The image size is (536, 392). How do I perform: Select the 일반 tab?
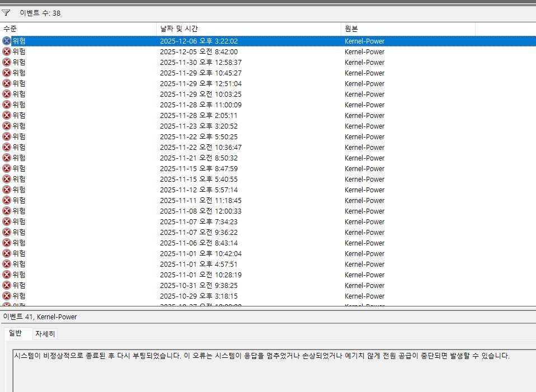15,334
